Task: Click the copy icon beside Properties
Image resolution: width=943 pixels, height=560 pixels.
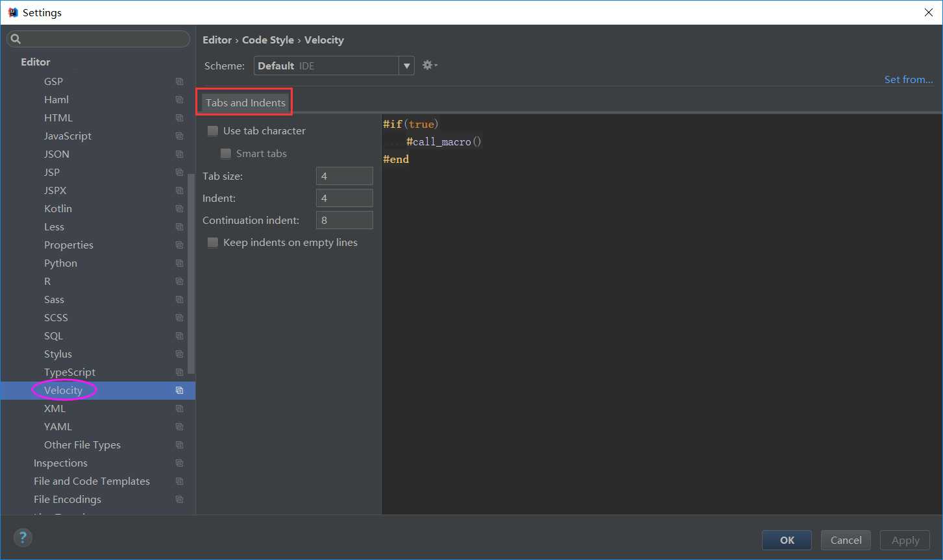Action: (180, 245)
